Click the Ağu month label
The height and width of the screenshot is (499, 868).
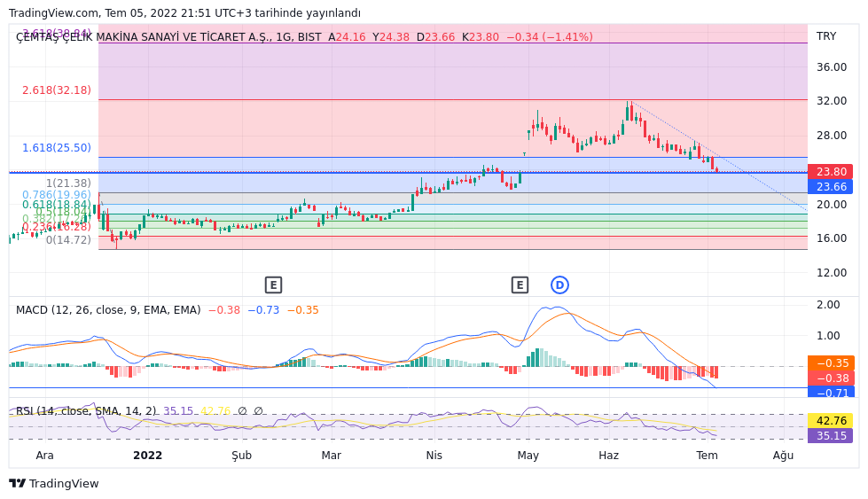(x=783, y=456)
